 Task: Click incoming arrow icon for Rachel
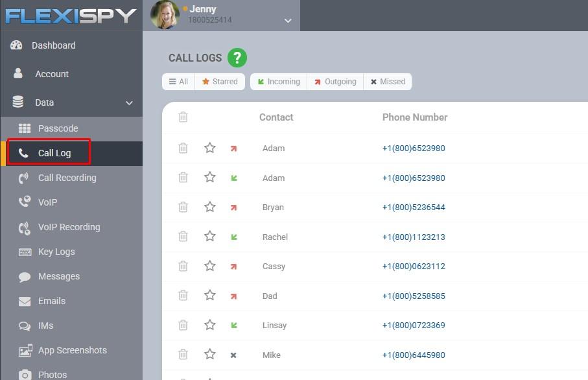(234, 237)
